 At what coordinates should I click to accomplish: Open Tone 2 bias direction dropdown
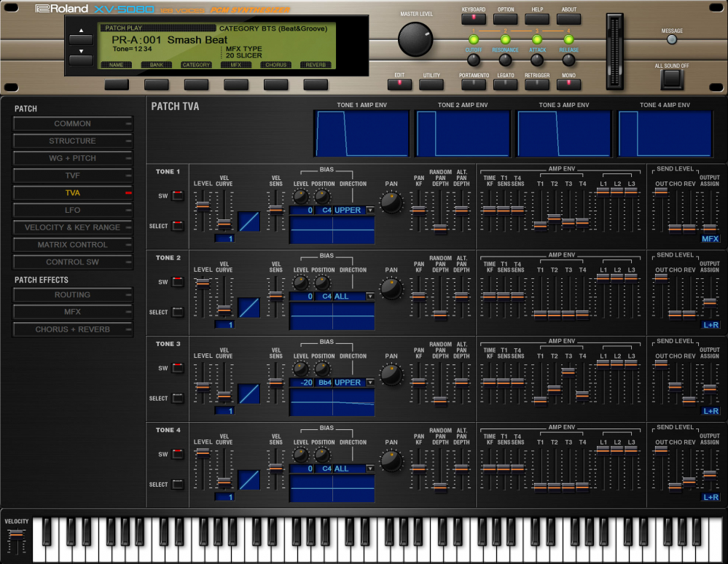tap(370, 296)
